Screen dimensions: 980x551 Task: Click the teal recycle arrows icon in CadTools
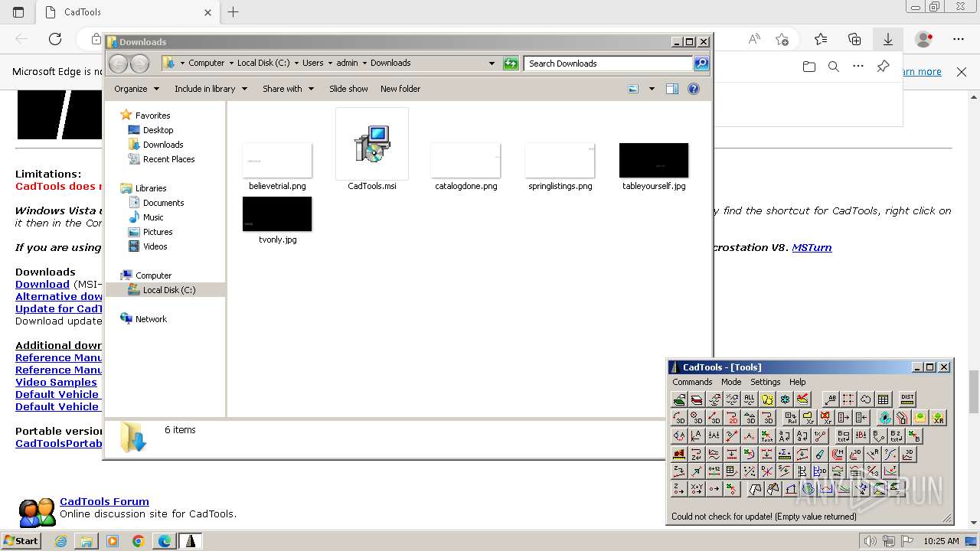[885, 417]
